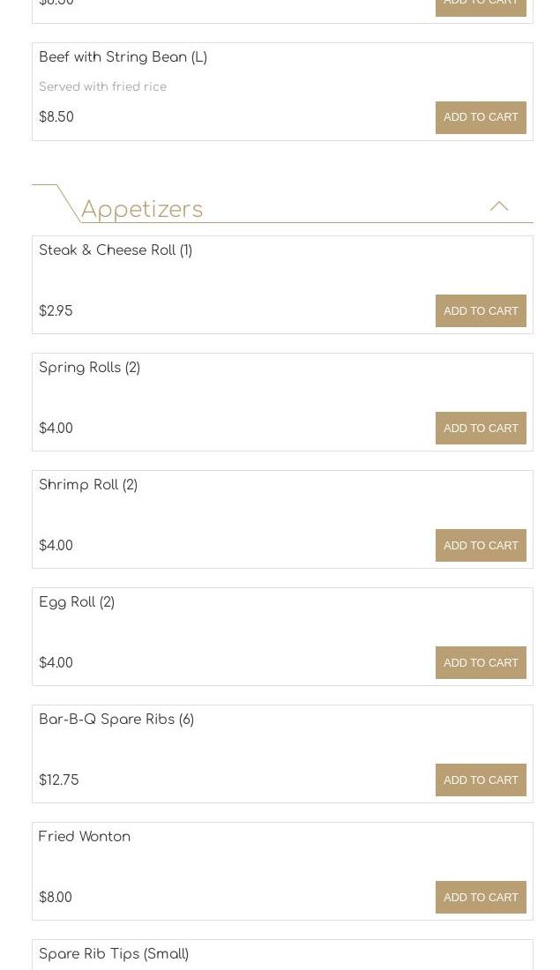560x970 pixels.
Task: Collapse the Appetizers section chevron
Action: tap(499, 206)
